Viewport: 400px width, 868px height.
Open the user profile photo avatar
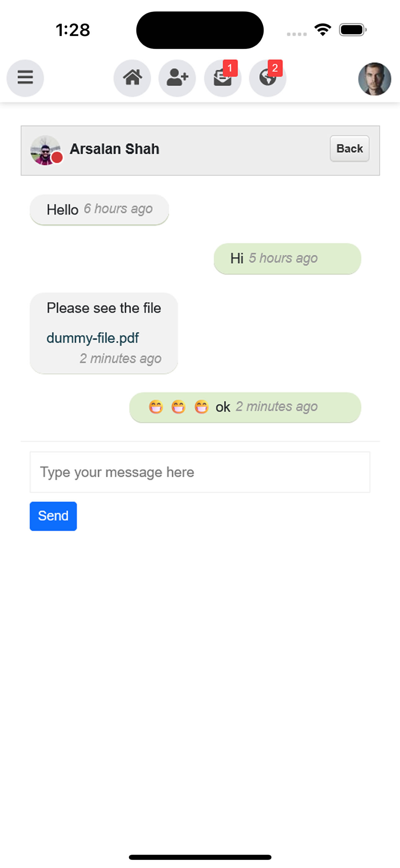pyautogui.click(x=374, y=79)
